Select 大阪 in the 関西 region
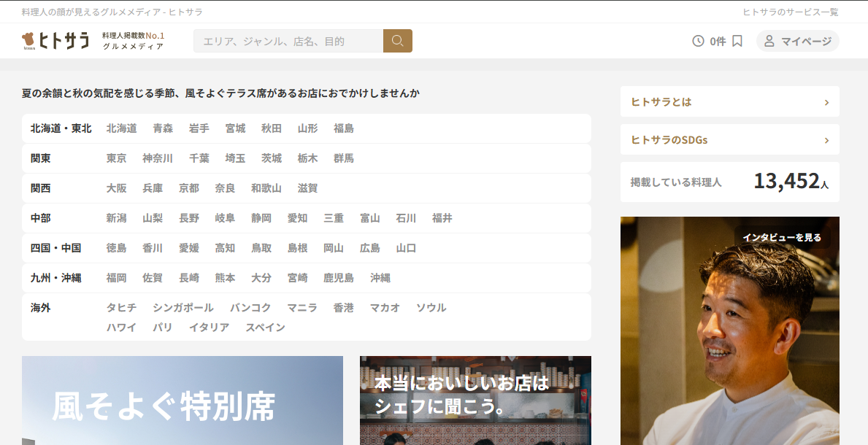 pos(116,188)
